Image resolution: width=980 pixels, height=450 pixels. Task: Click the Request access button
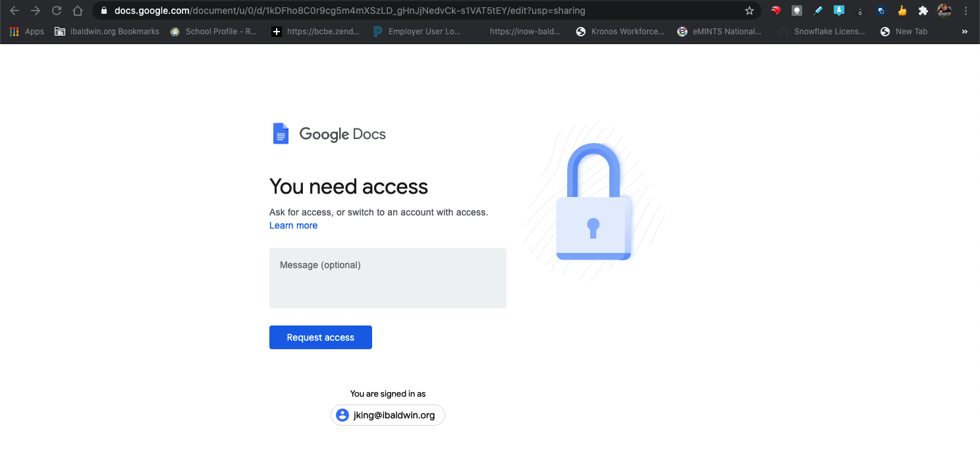click(x=321, y=337)
